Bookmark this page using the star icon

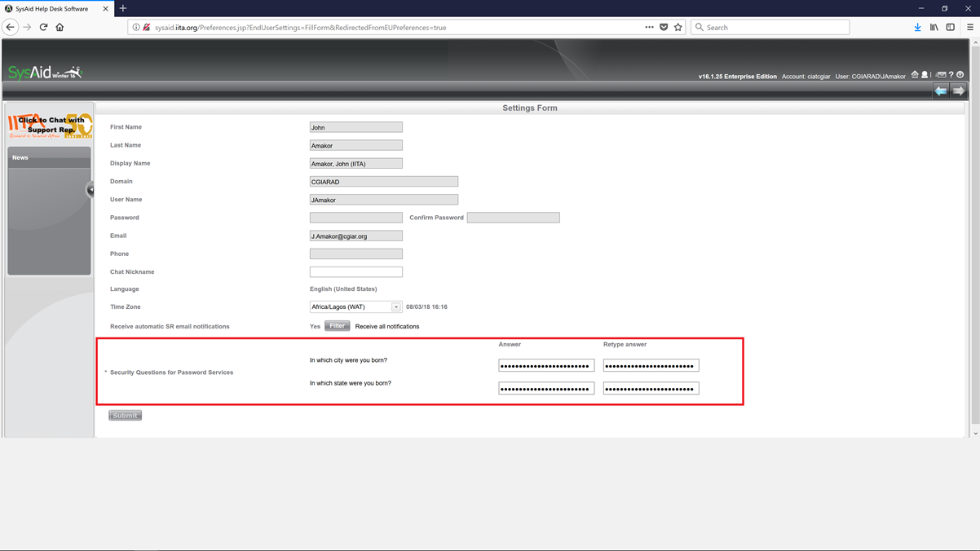678,27
